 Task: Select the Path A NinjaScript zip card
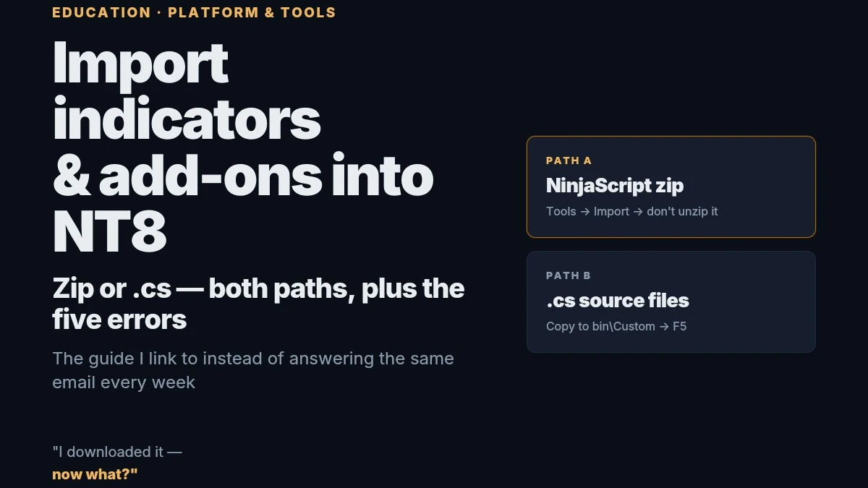pos(671,187)
